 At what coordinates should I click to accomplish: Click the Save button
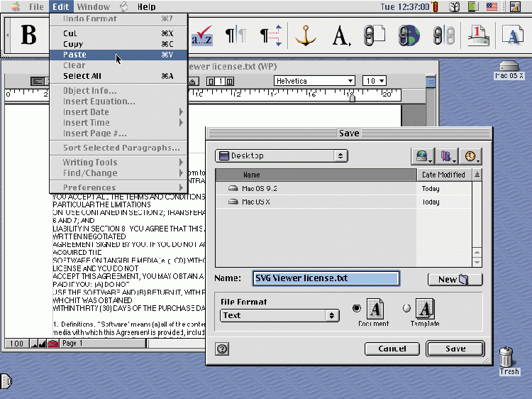[455, 349]
